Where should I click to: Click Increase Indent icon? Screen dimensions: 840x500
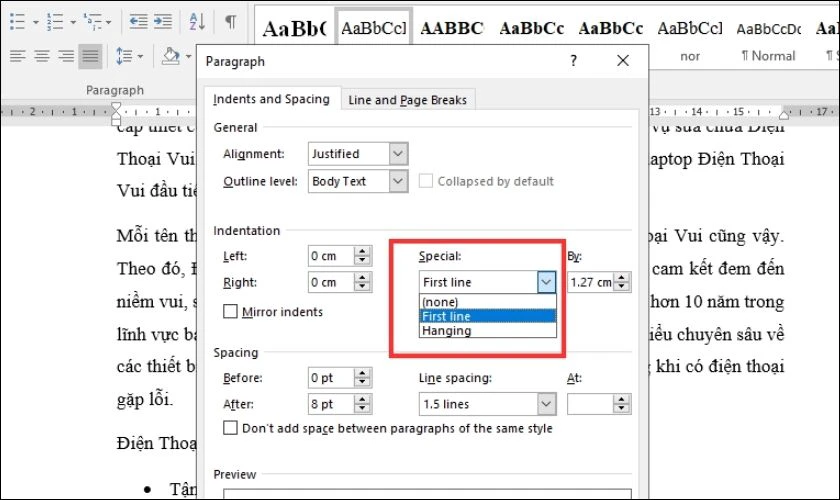(x=163, y=22)
